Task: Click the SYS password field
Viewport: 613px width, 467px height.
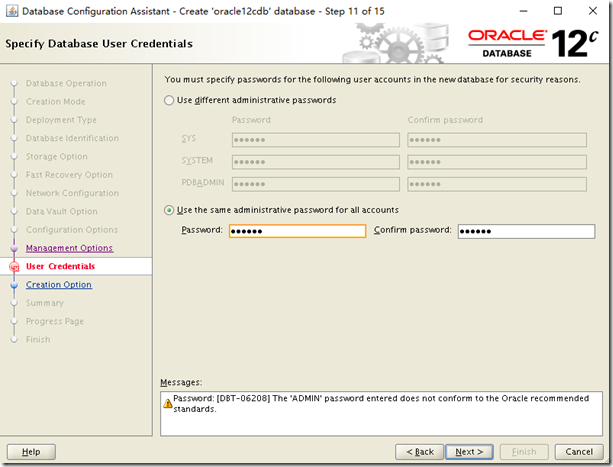Action: pos(316,140)
